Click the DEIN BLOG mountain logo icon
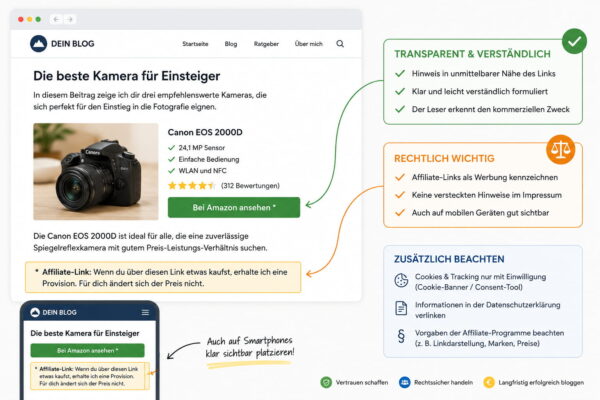 pos(38,44)
